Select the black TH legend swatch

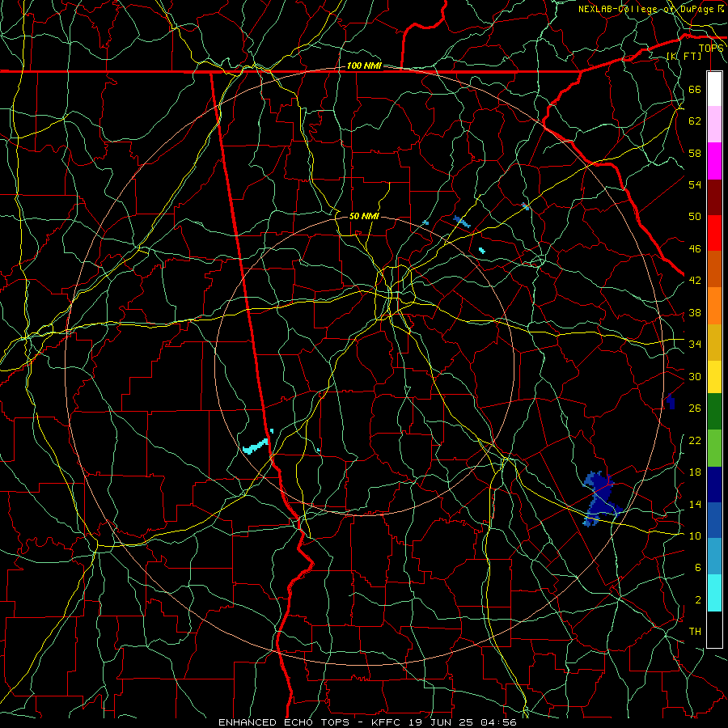click(714, 629)
